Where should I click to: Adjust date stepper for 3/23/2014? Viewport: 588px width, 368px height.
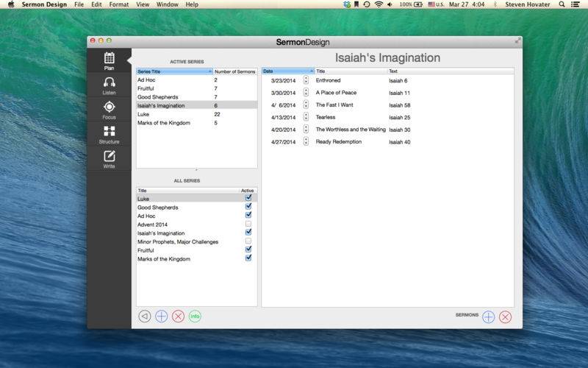306,80
